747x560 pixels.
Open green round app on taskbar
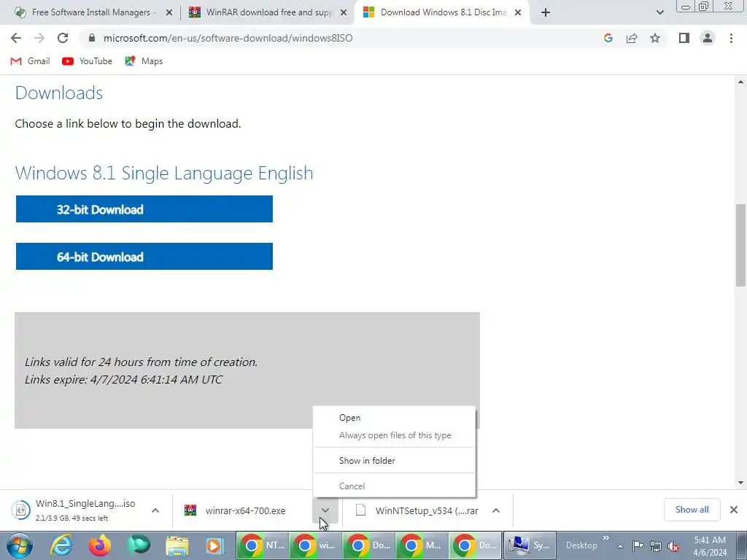coord(138,545)
